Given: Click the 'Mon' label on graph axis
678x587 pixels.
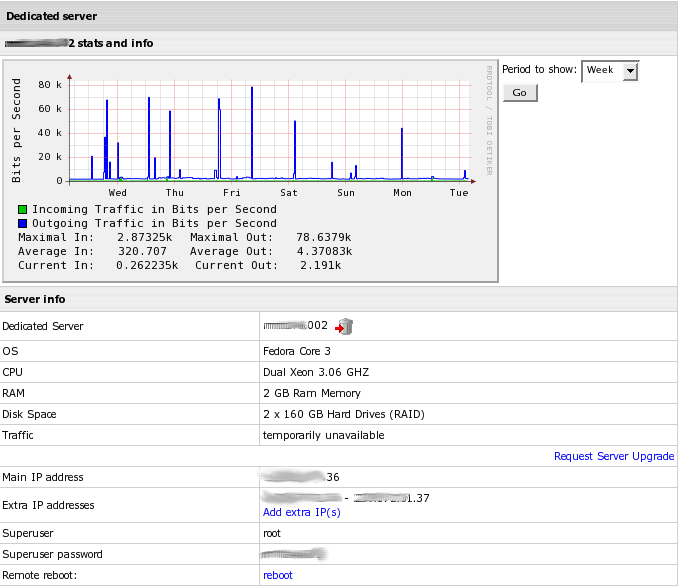Looking at the screenshot, I should tap(402, 193).
